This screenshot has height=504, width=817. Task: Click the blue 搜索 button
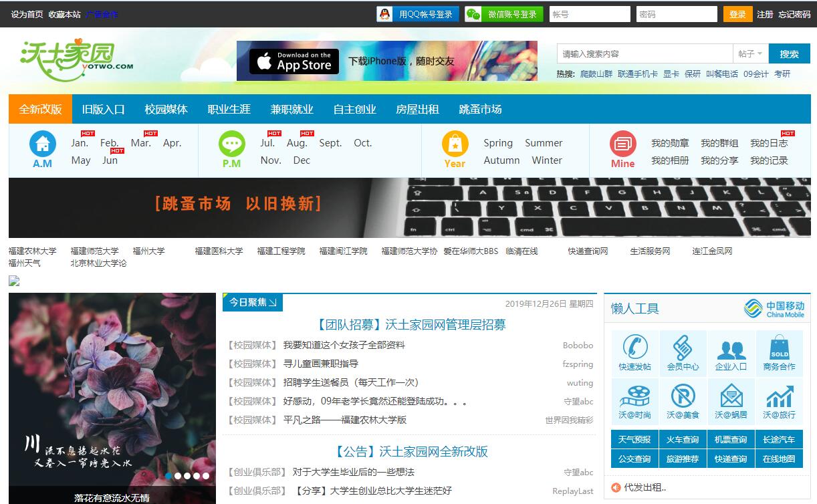pos(789,54)
